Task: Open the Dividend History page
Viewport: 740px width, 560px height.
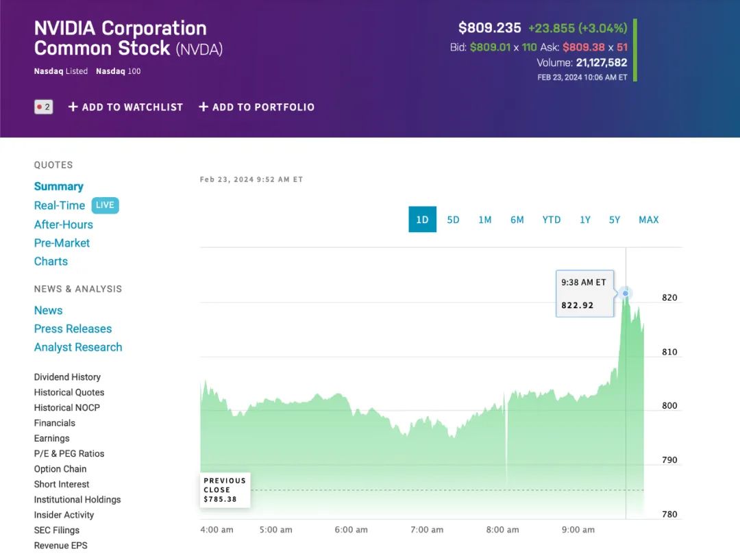Action: tap(67, 377)
